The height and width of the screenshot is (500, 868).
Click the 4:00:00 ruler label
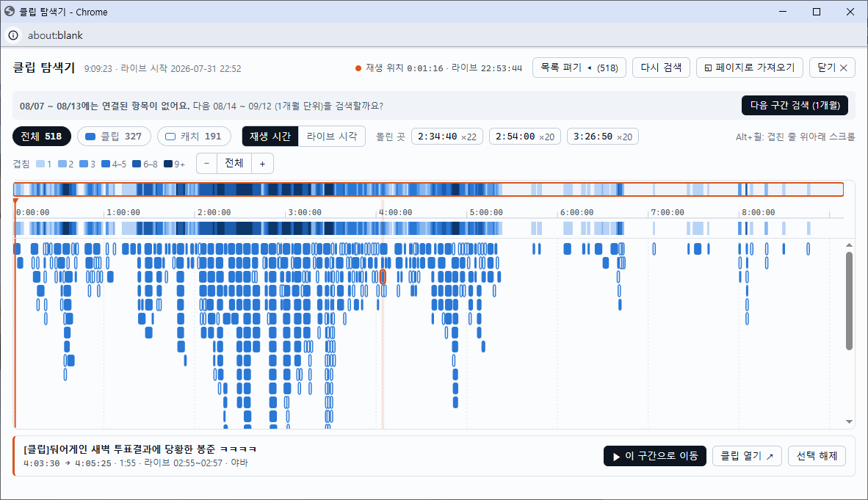[x=395, y=213]
